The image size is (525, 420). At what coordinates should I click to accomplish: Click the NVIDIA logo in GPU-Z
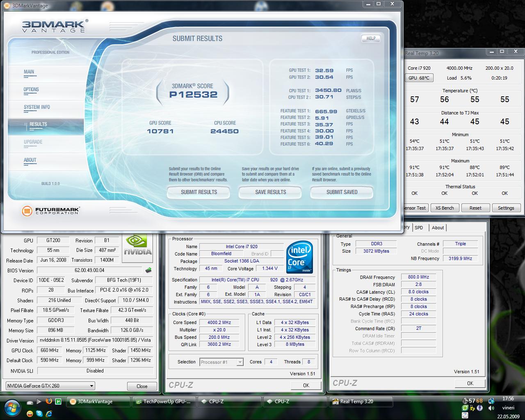coord(138,247)
